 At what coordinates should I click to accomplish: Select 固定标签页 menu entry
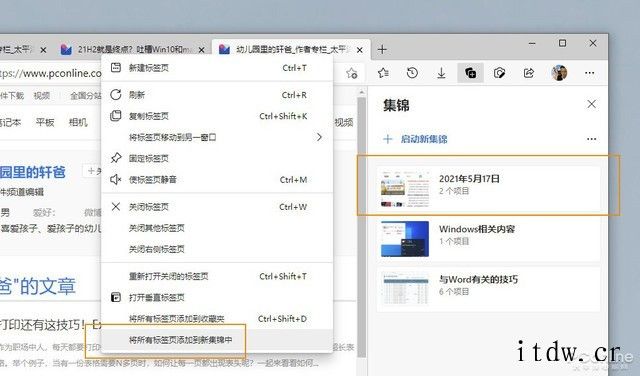pyautogui.click(x=217, y=158)
